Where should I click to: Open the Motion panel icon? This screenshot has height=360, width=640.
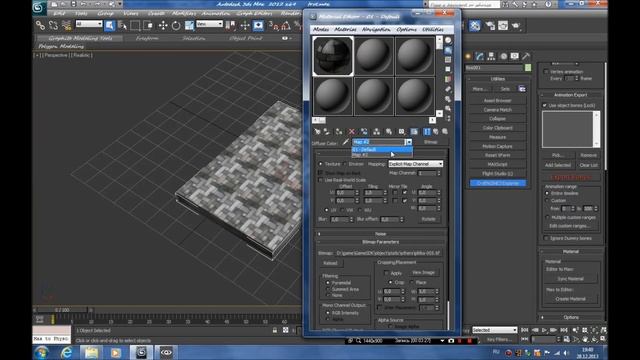(x=503, y=56)
